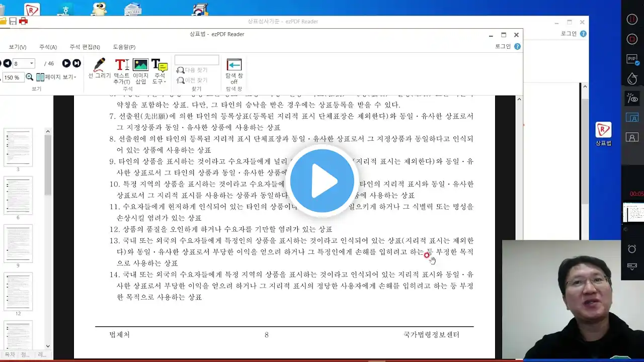Open the 보기(V) menu
Viewport: 644px width, 362px height.
tap(18, 47)
